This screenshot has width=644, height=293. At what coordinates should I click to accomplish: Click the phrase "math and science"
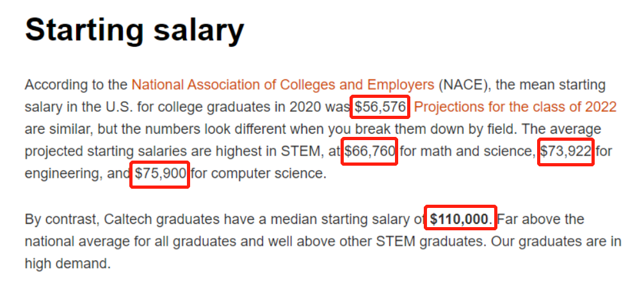(465, 152)
